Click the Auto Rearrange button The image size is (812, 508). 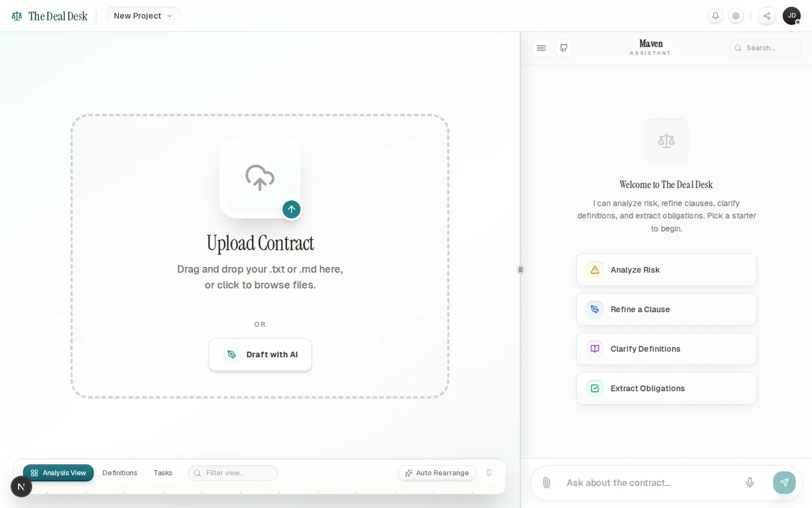(x=437, y=473)
